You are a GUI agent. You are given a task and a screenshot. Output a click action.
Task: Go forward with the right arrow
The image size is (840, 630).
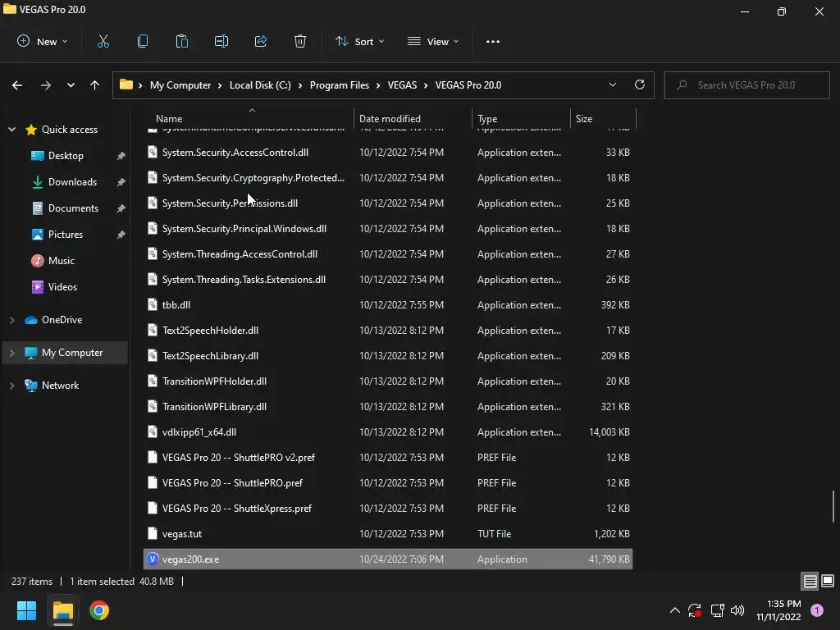click(x=46, y=85)
